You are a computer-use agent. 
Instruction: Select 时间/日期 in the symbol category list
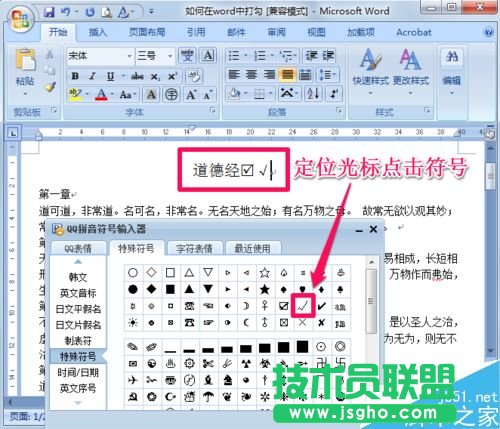(x=78, y=373)
